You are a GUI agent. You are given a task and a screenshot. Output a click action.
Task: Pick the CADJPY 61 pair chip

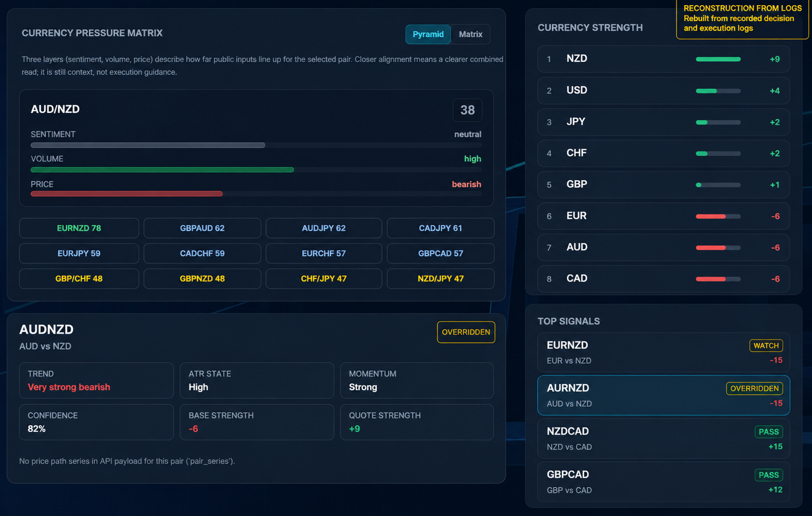[x=440, y=228]
